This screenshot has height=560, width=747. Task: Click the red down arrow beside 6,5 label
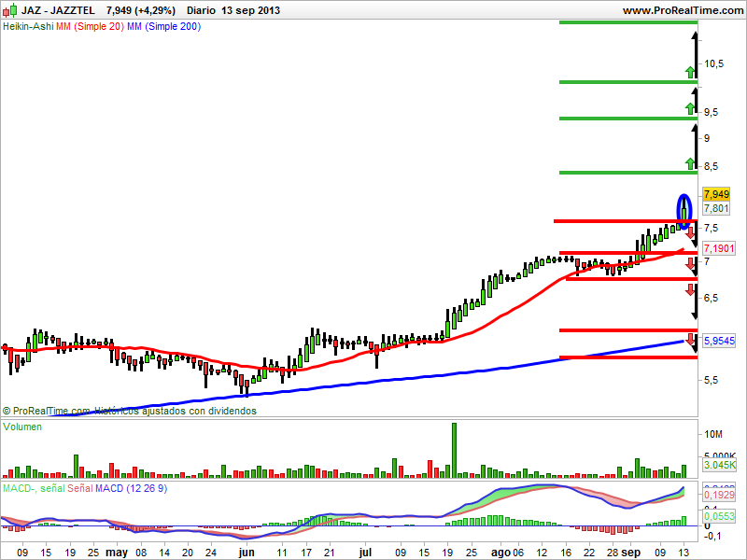click(x=690, y=289)
